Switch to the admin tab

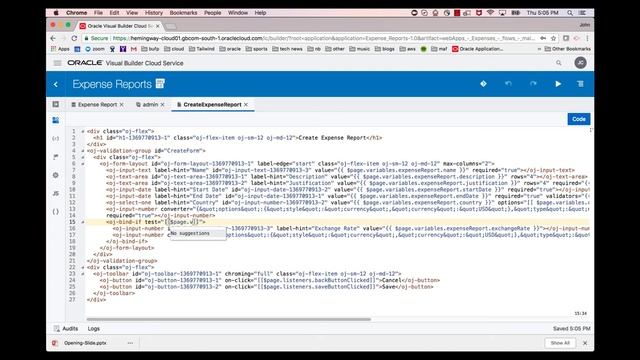pyautogui.click(x=150, y=105)
